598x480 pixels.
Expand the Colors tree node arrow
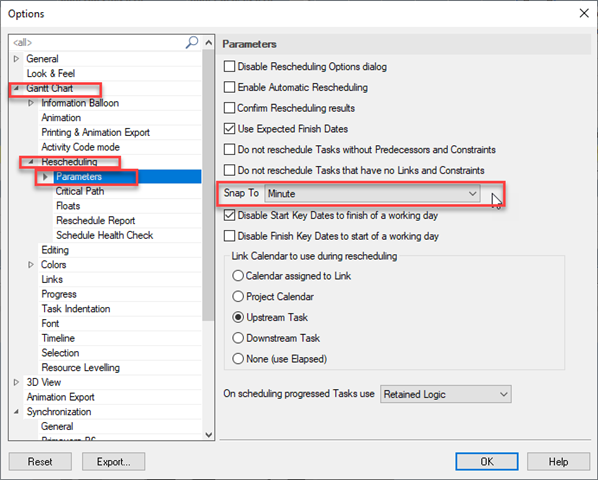tap(31, 265)
